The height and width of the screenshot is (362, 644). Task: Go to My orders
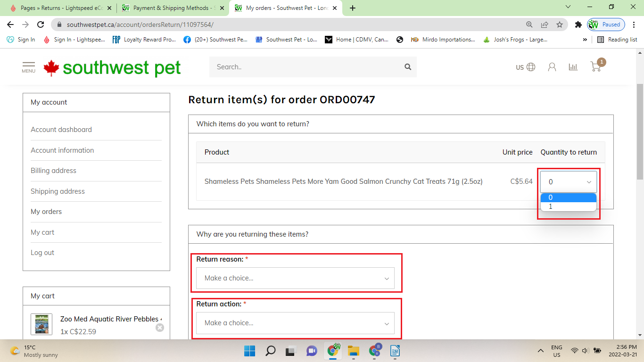coord(46,212)
